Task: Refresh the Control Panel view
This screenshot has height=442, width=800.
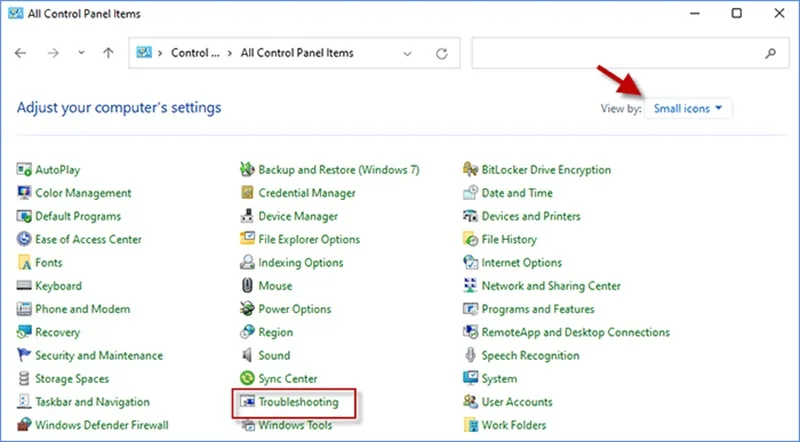Action: click(x=442, y=53)
